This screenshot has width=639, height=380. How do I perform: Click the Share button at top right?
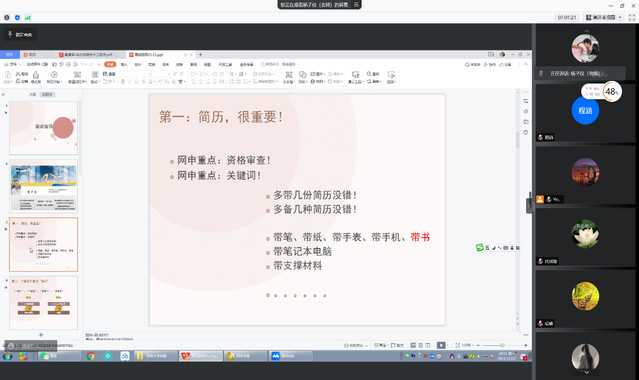505,64
